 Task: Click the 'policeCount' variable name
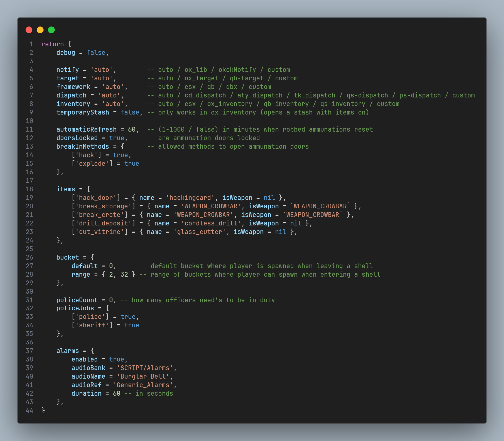pos(77,300)
